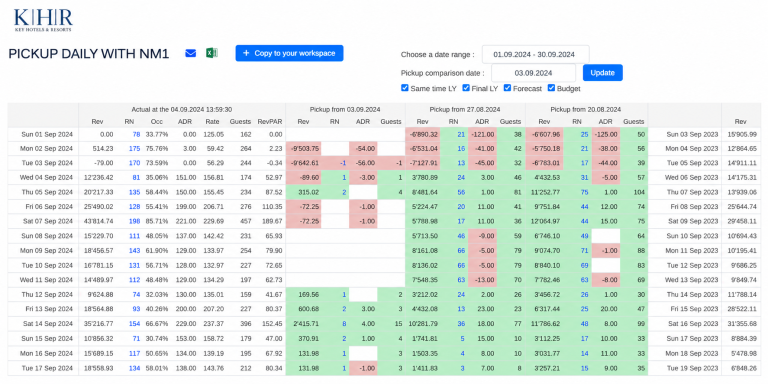Click pickup RN 8 from 03.09 on Sat 14 Sep
Screen dimensions: 768x384
(344, 324)
